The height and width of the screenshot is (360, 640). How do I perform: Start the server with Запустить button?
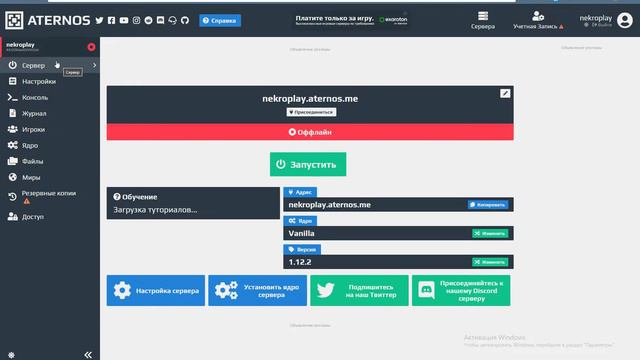[x=308, y=164]
